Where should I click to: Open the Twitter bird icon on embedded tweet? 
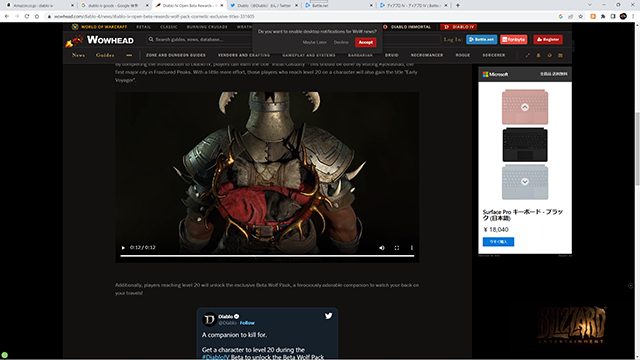point(329,316)
